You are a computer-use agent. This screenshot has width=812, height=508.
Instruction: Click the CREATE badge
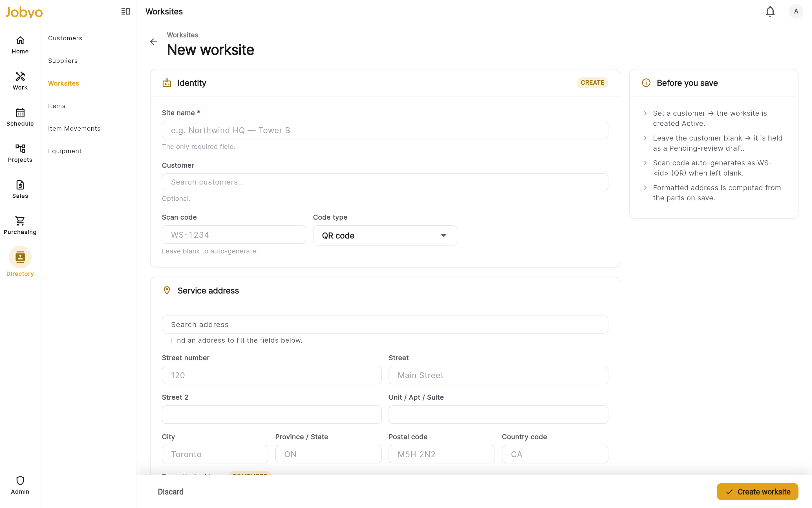coord(592,83)
